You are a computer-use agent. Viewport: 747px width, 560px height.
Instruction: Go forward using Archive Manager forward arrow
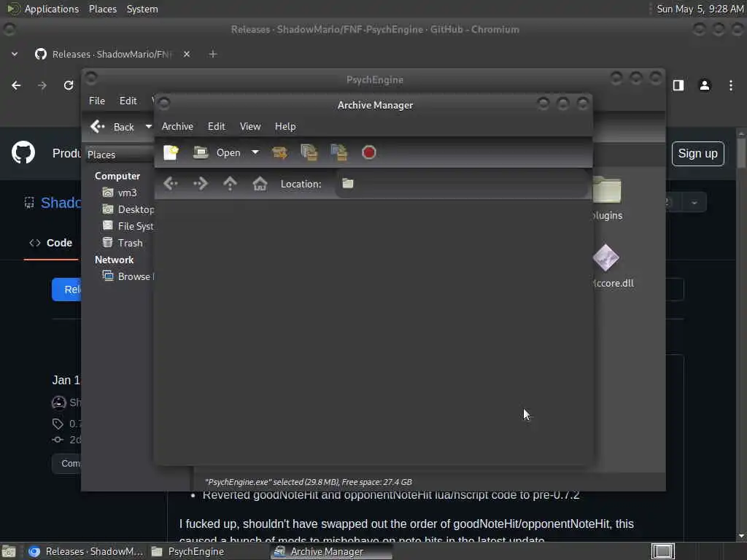point(201,183)
